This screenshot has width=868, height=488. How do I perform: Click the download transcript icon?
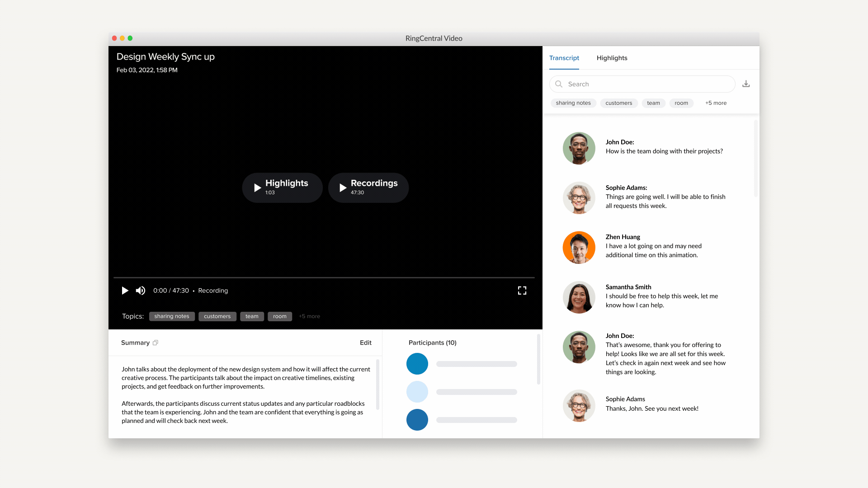pyautogui.click(x=746, y=84)
